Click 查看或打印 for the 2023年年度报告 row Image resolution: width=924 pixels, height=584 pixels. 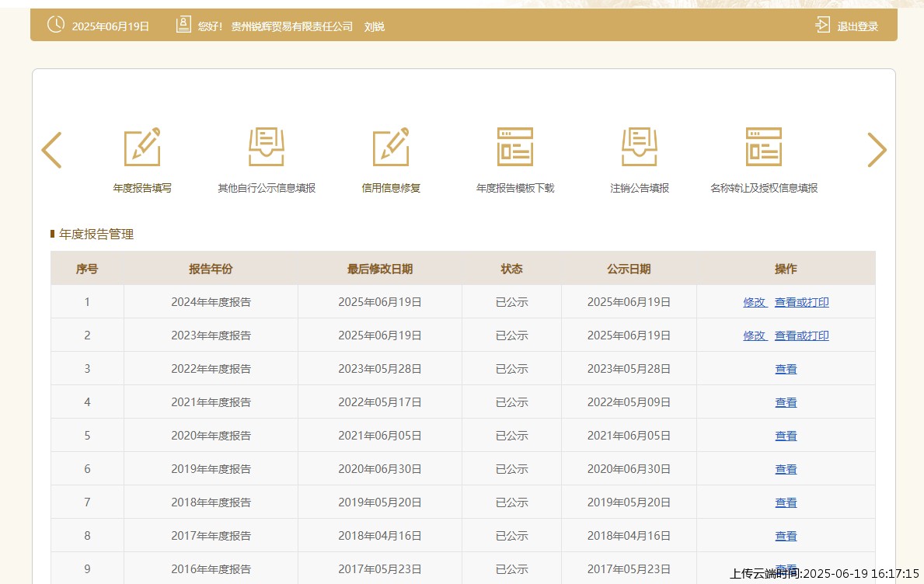(x=801, y=335)
